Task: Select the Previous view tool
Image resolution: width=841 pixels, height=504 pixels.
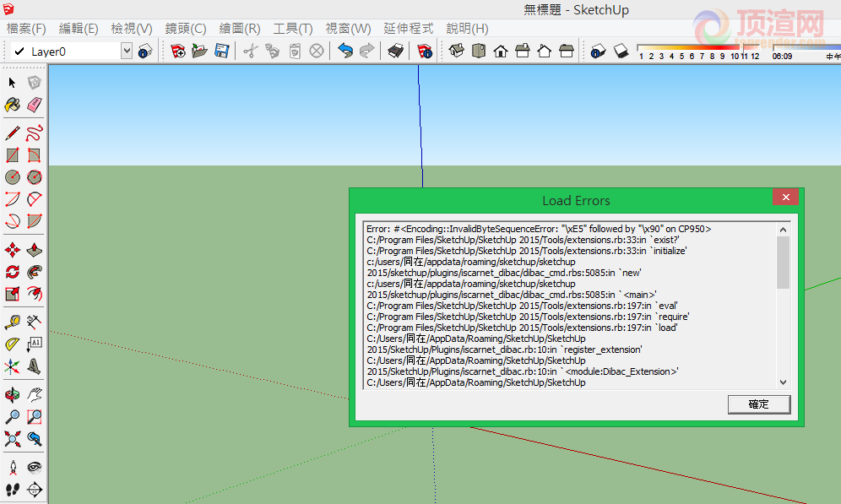Action: [x=35, y=439]
